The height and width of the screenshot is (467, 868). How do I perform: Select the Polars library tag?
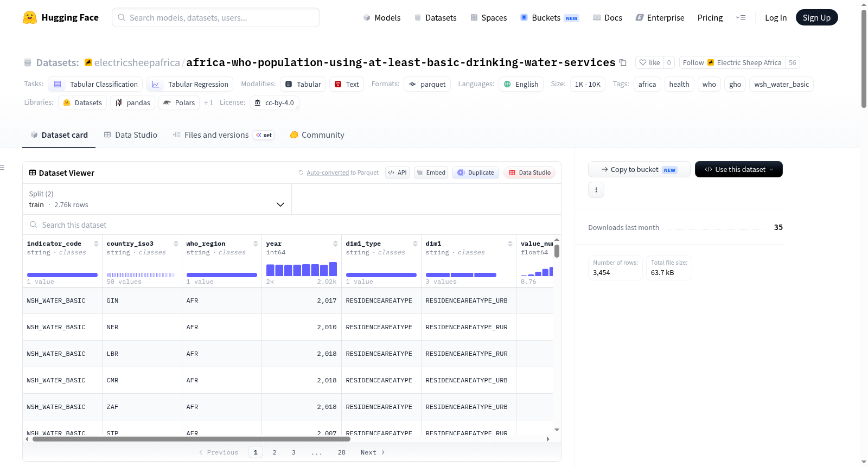click(179, 103)
